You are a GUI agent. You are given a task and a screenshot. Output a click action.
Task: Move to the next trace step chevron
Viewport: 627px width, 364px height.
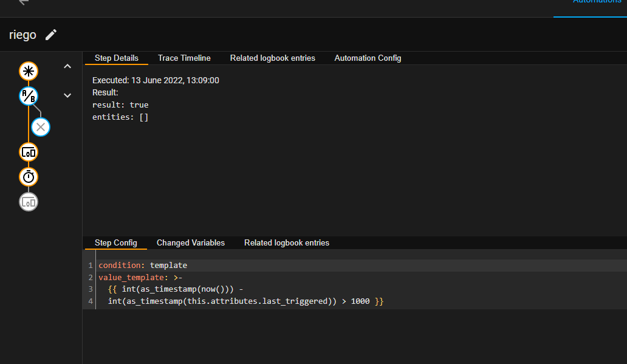click(67, 95)
